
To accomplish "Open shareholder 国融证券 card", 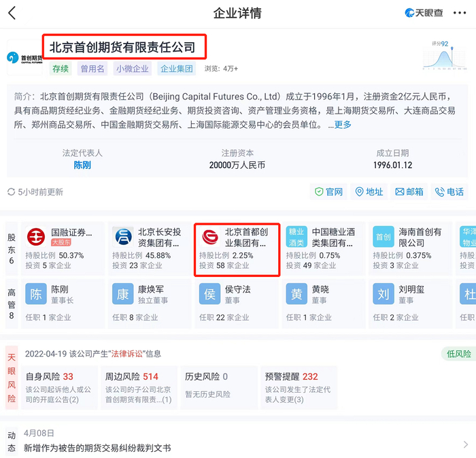I will pos(63,249).
